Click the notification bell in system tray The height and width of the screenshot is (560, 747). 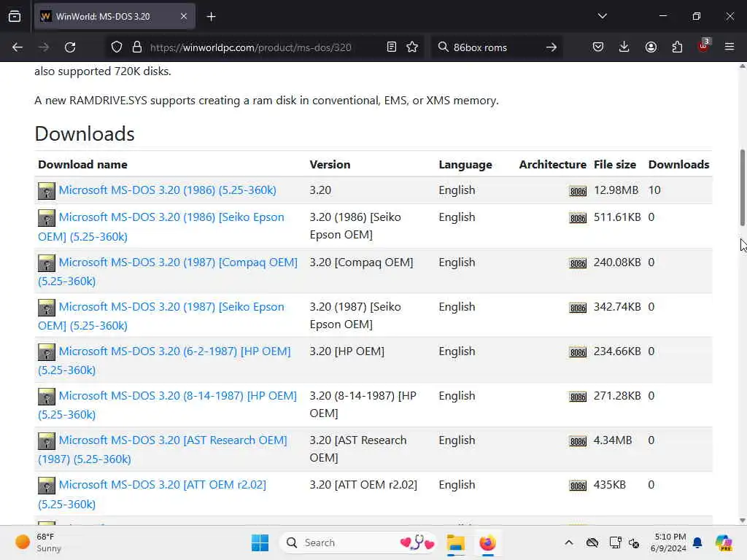point(697,542)
